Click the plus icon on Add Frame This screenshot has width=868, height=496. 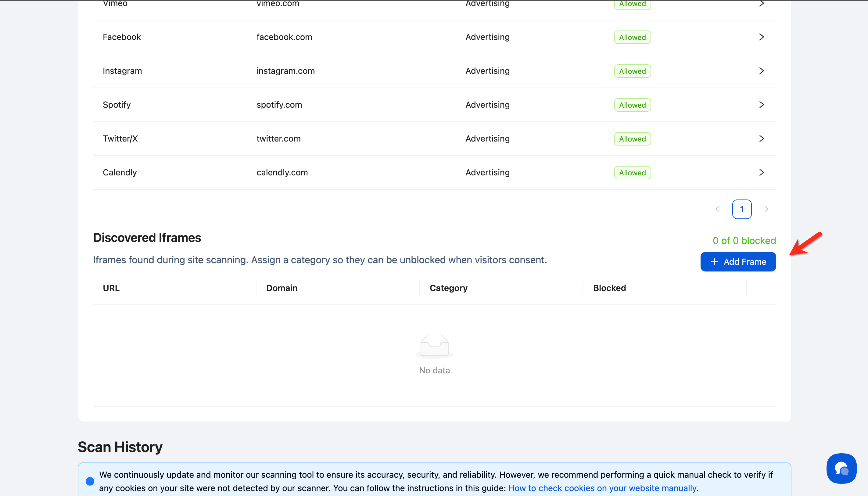tap(715, 261)
